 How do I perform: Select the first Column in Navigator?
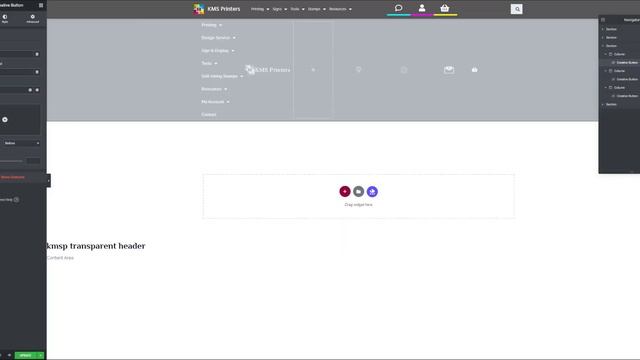(619, 54)
